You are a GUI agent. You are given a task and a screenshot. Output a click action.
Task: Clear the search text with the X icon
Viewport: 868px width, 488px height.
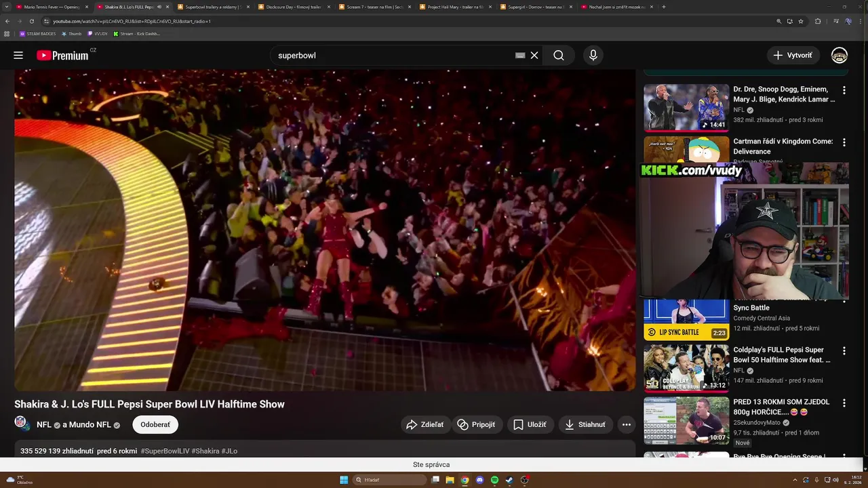(534, 56)
